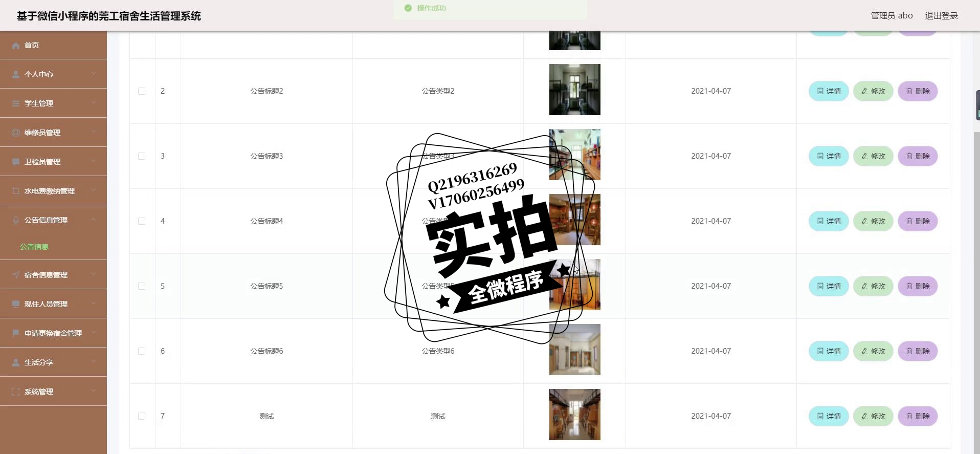Click the 维修员管理 sidebar icon
Screen dimensions: 980x454
16,133
